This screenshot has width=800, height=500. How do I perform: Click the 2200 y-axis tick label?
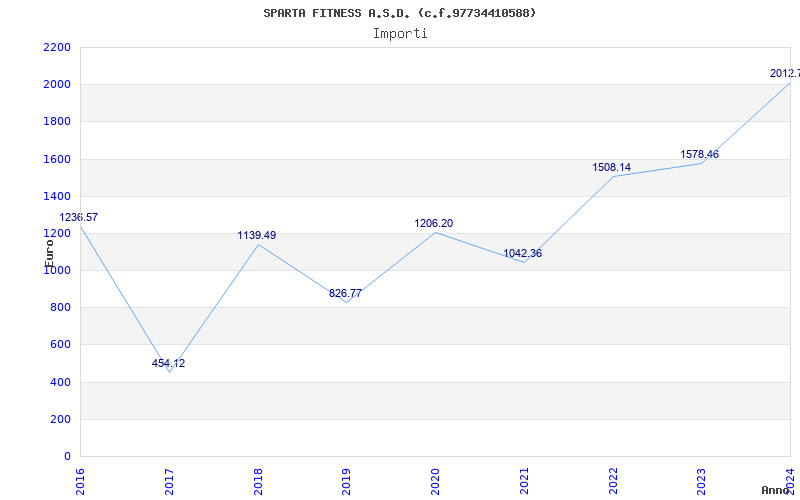57,47
